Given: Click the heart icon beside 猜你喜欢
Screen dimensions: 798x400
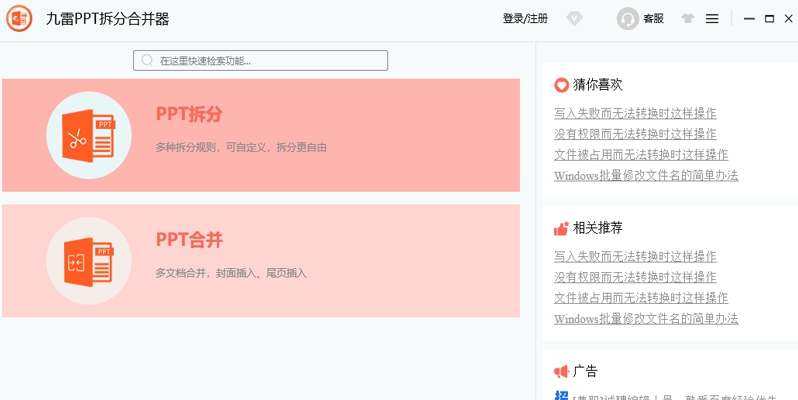Looking at the screenshot, I should (x=561, y=85).
